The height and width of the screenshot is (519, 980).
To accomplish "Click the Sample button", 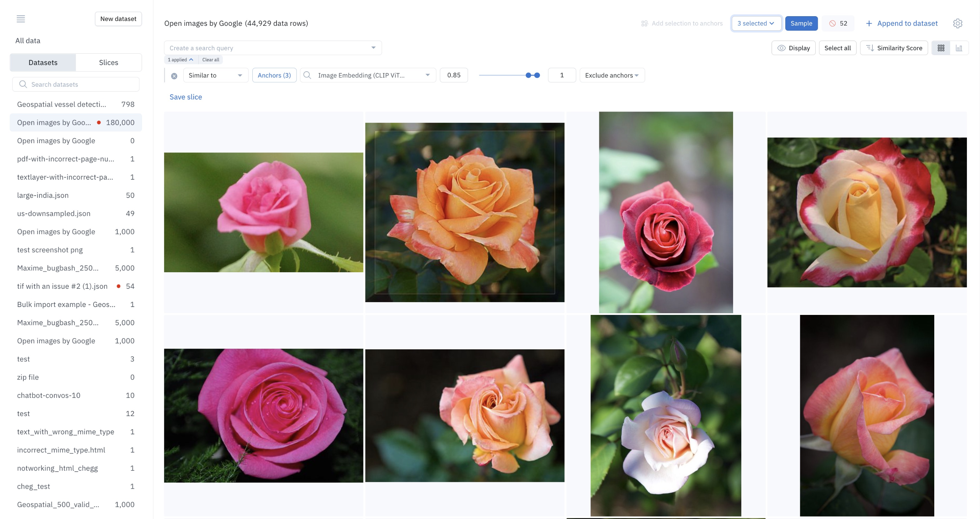I will click(x=801, y=23).
